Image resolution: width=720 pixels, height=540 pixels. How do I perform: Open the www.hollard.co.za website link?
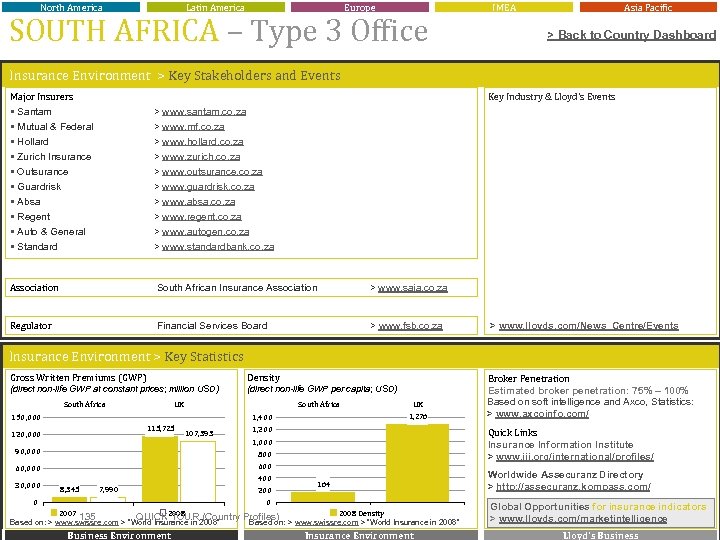pyautogui.click(x=202, y=142)
